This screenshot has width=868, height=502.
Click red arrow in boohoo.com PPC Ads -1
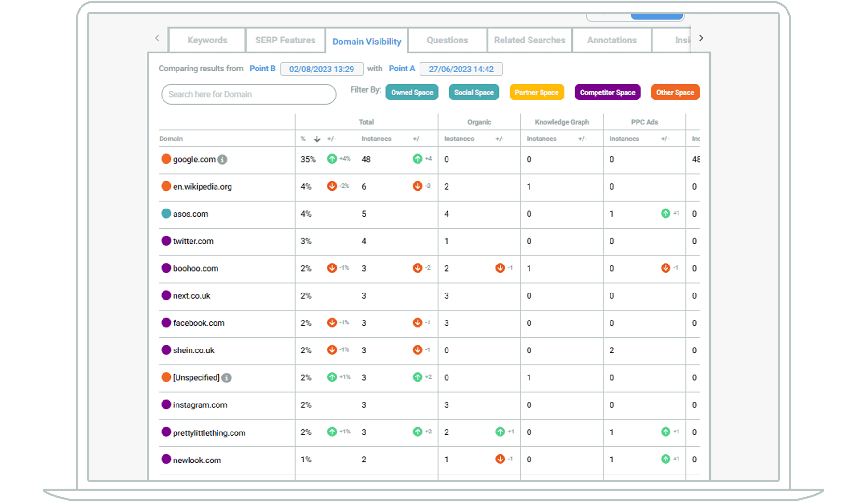pyautogui.click(x=665, y=268)
